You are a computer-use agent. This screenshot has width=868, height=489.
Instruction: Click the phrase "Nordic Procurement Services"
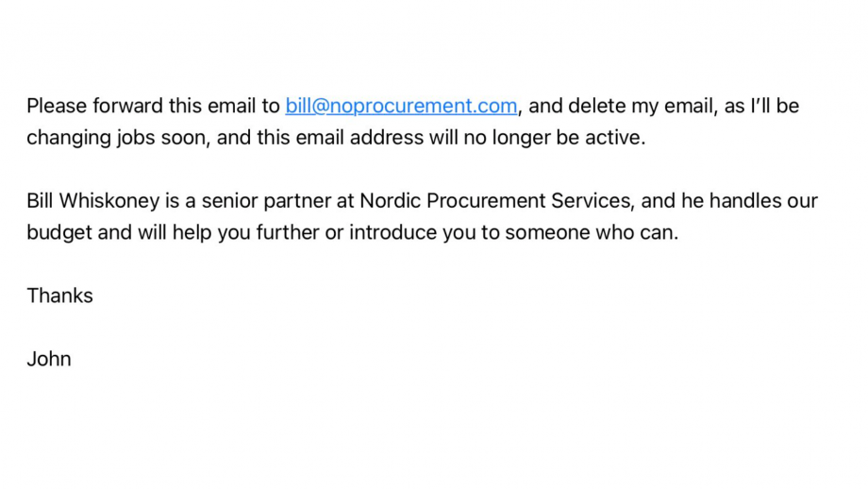(x=495, y=200)
